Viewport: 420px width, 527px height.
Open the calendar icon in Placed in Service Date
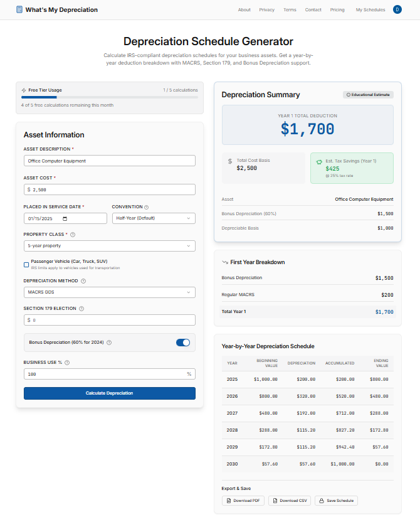65,218
